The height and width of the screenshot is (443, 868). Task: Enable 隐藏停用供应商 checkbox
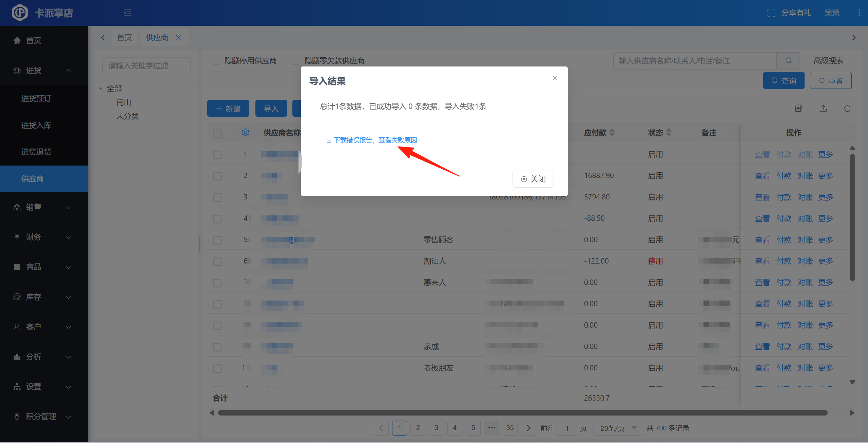click(x=216, y=61)
